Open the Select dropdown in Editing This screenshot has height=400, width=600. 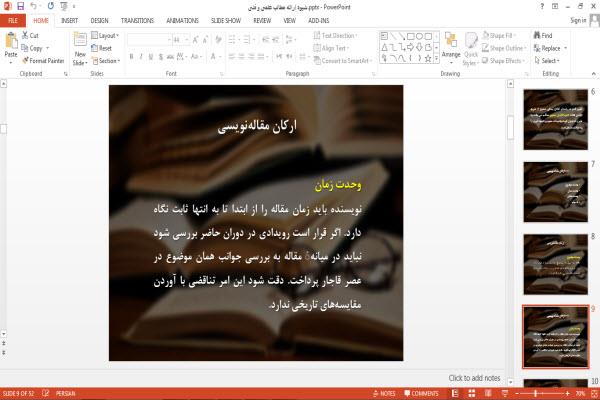click(x=547, y=60)
